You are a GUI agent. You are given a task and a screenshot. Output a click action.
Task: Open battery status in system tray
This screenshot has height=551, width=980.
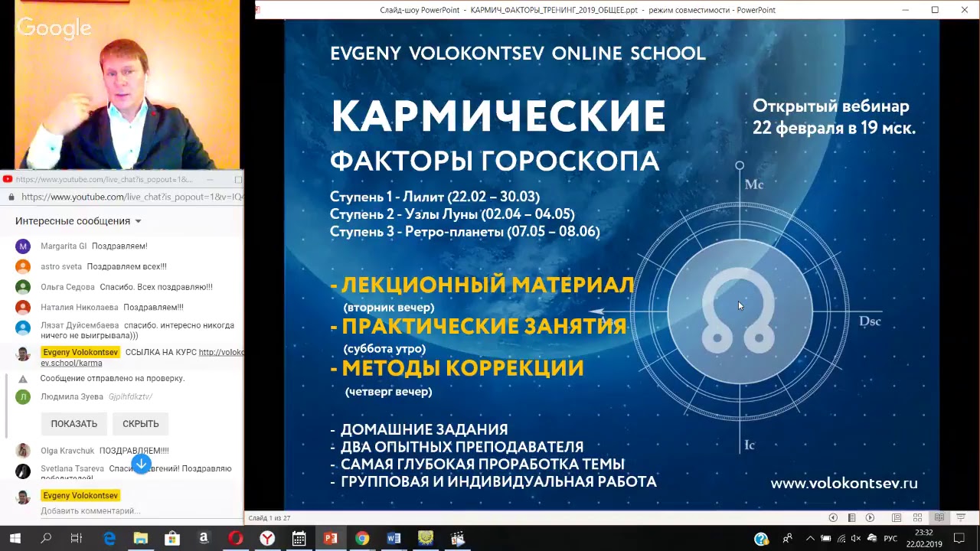click(825, 539)
